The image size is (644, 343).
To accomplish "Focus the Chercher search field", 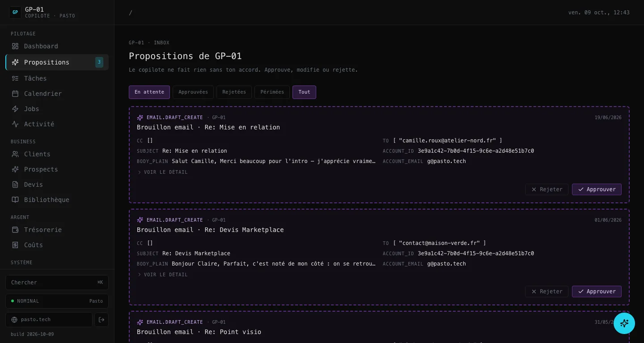I will tap(57, 283).
